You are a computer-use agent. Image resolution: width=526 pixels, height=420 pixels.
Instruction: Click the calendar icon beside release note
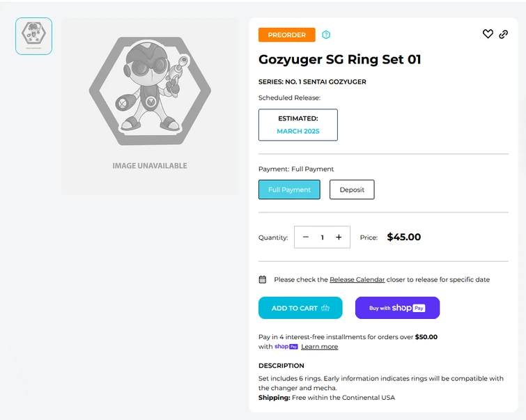click(x=263, y=279)
